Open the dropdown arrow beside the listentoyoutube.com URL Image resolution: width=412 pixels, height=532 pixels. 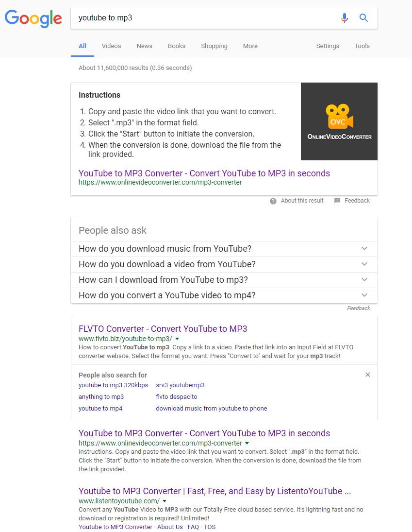[165, 501]
